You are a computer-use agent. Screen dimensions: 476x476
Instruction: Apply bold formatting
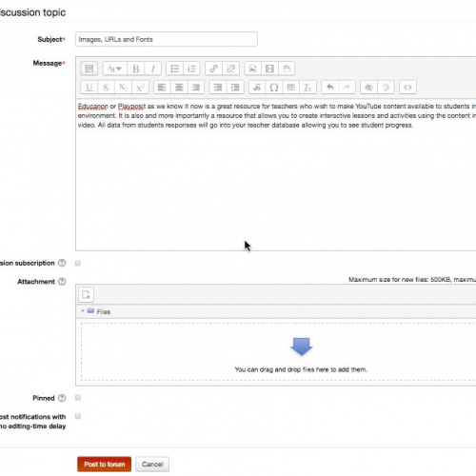point(136,69)
